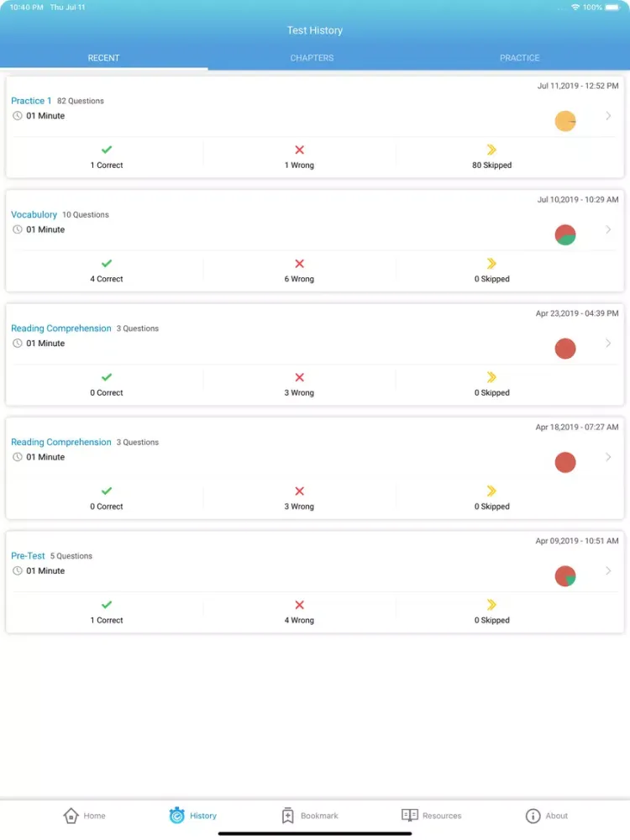Tap the About info icon
This screenshot has width=630, height=840.
pos(533,816)
